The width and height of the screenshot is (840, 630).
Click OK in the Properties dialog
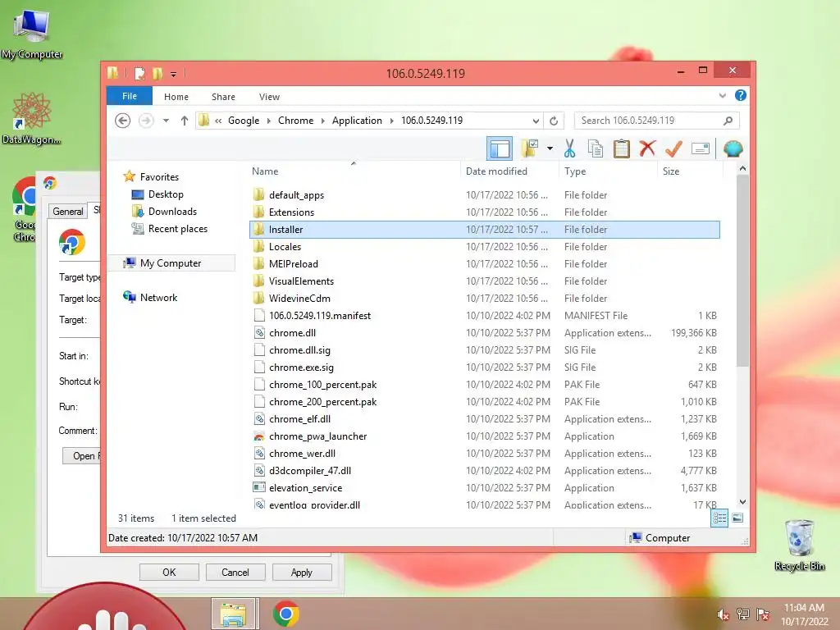[x=169, y=572]
